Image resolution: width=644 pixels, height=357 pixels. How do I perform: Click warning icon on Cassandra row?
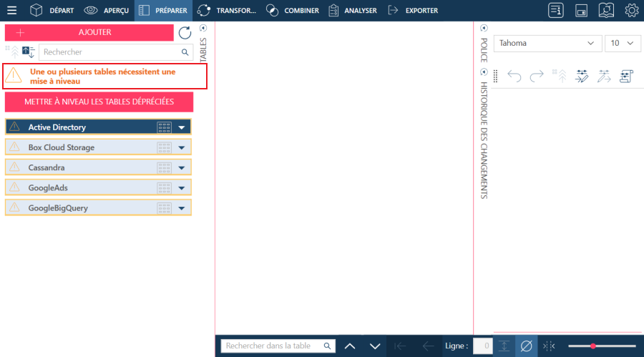click(x=14, y=167)
